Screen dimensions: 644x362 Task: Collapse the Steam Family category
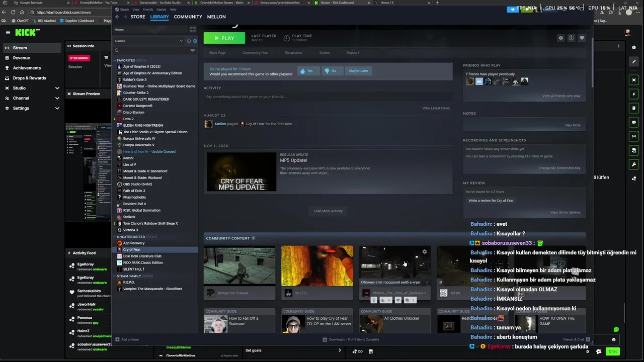pos(115,276)
